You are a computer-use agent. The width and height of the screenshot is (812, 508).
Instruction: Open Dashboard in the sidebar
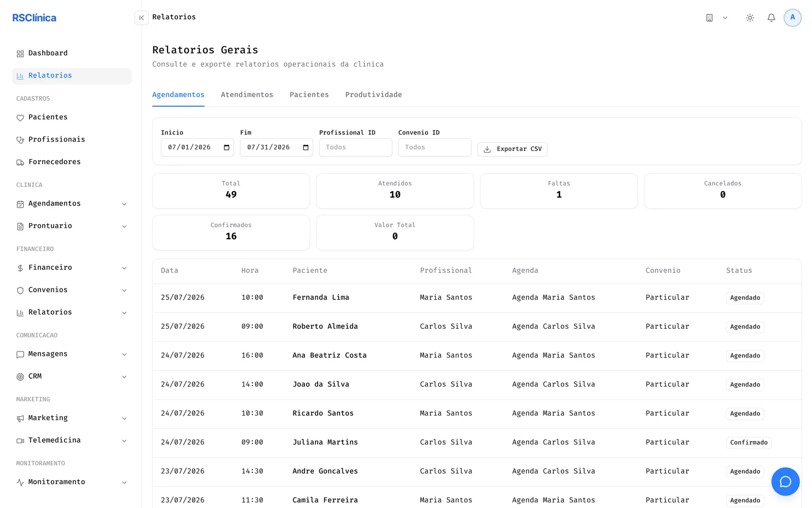point(72,53)
